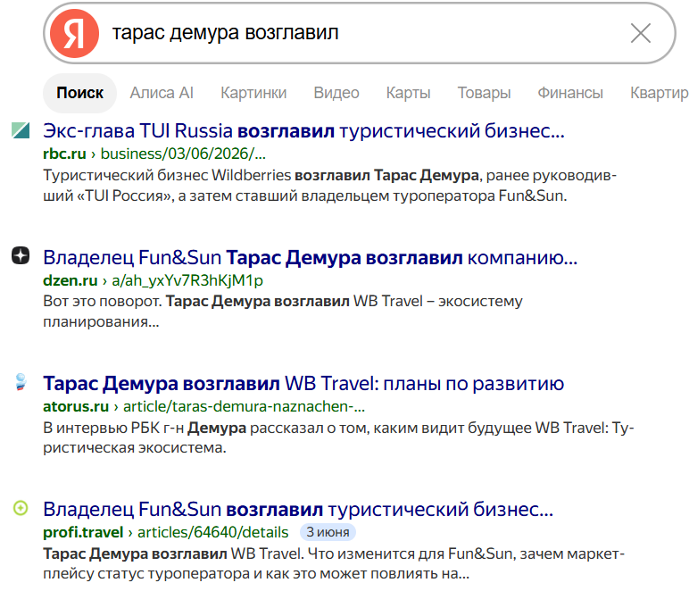Open result "Тарас Демура возглавил WB Travel: планы"
Screen dimensions: 689x616
point(303,383)
